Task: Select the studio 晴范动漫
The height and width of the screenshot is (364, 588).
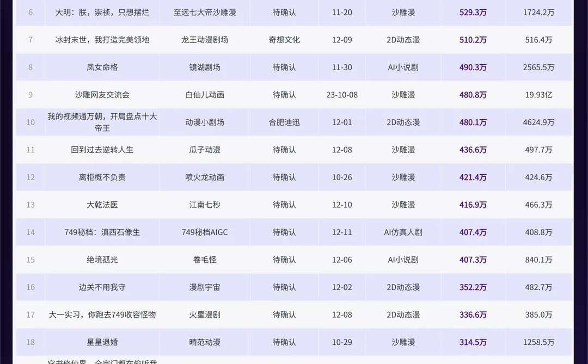Action: tap(204, 342)
